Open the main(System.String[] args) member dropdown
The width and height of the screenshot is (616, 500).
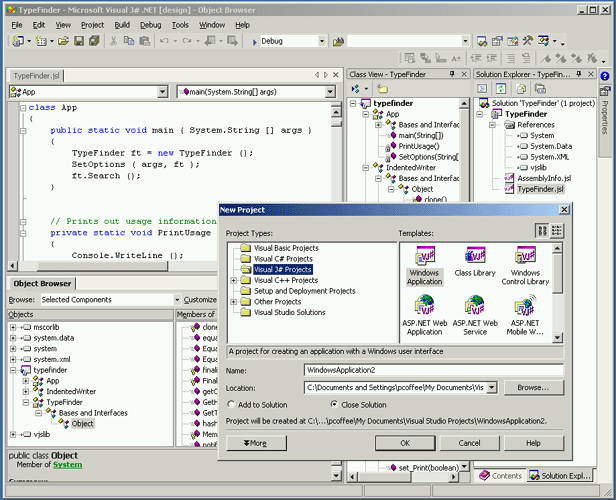point(330,92)
